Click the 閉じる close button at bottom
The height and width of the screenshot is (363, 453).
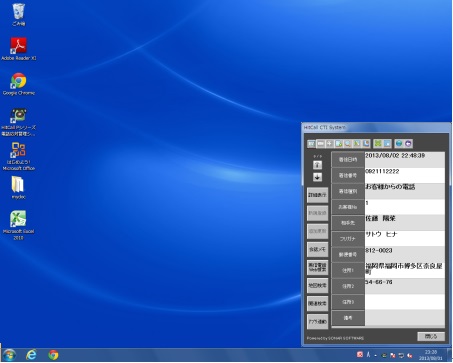coord(431,336)
